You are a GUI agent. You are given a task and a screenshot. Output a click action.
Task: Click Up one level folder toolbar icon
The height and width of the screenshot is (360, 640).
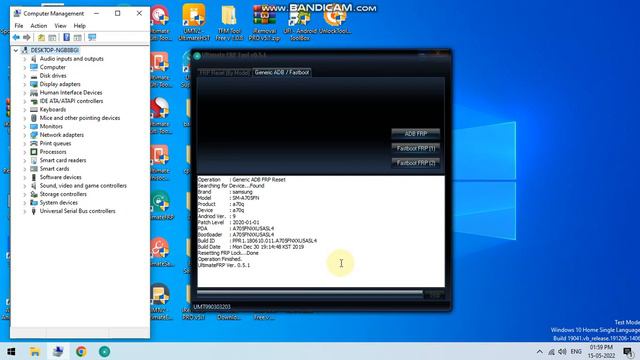point(41,38)
